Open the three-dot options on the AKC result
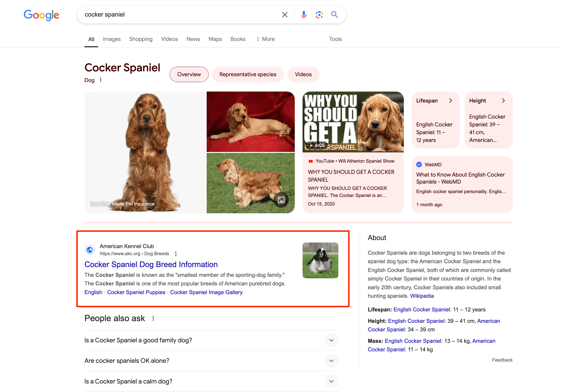563x392 pixels. click(176, 254)
